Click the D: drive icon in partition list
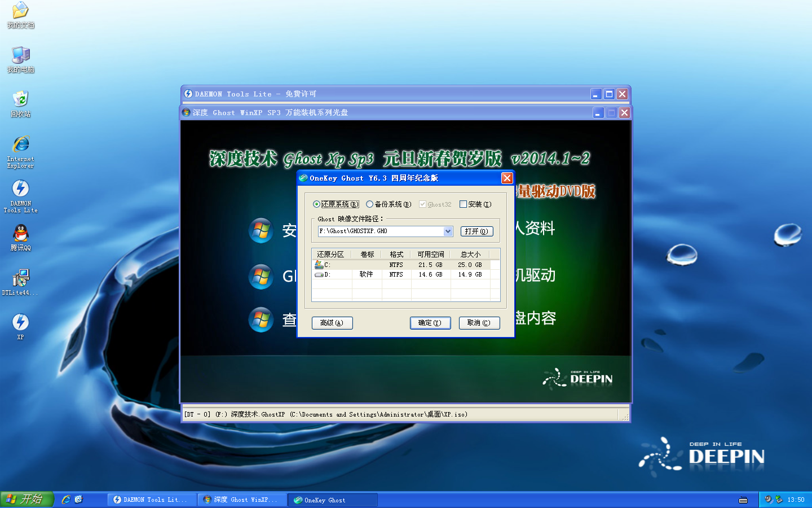This screenshot has width=812, height=508. click(319, 274)
